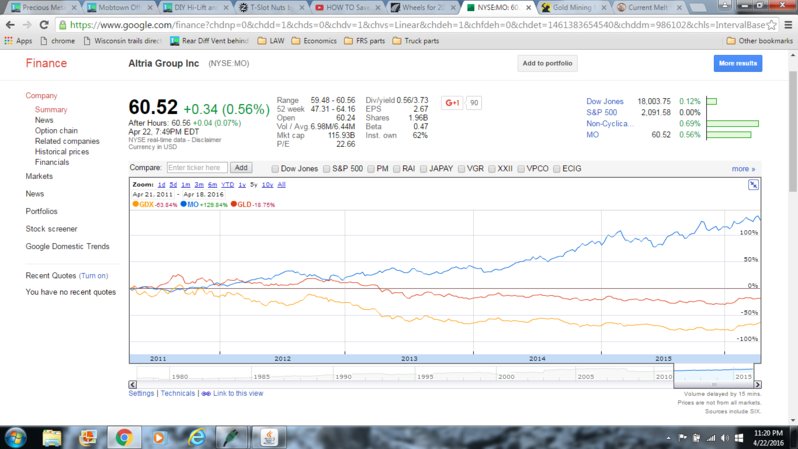This screenshot has width=798, height=449.
Task: Open the Technicals link
Action: pyautogui.click(x=178, y=394)
